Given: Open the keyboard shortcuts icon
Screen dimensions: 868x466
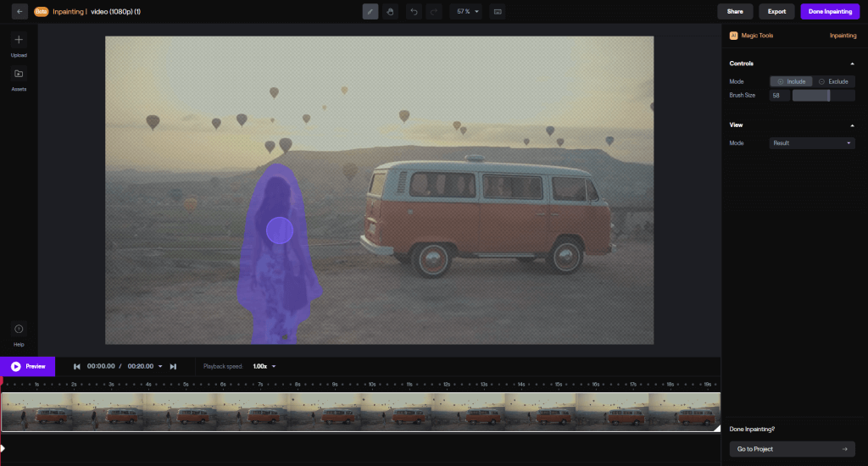Looking at the screenshot, I should (x=498, y=12).
